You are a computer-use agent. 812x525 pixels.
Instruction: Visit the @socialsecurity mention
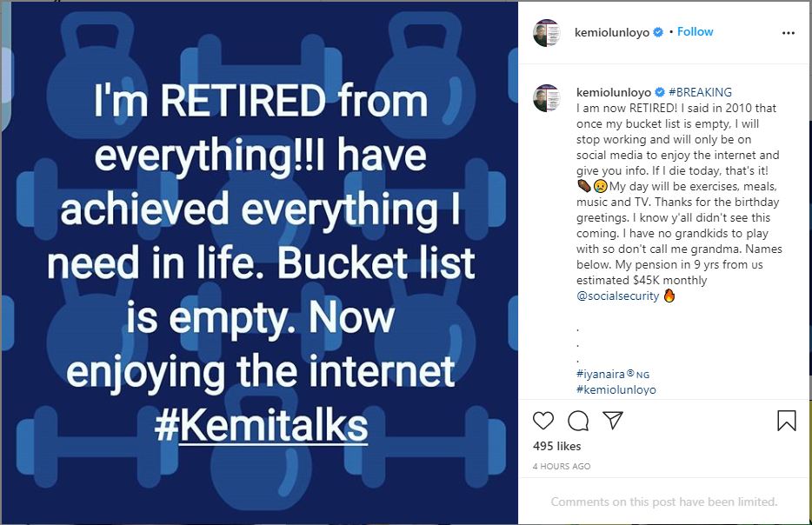coord(617,296)
